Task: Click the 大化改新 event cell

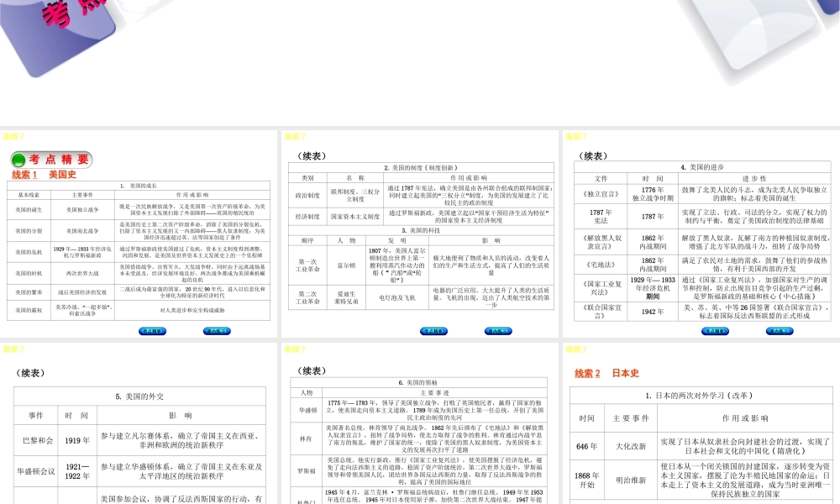Action: tap(631, 446)
